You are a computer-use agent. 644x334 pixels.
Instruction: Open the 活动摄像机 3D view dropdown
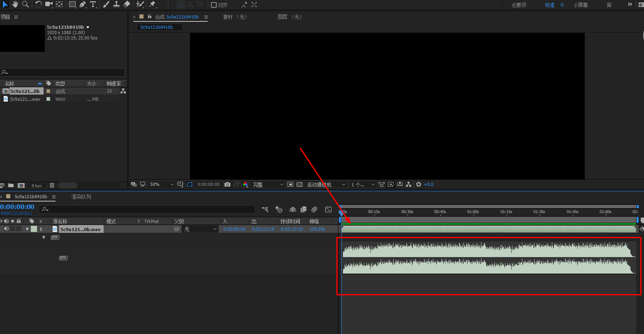[x=326, y=185]
